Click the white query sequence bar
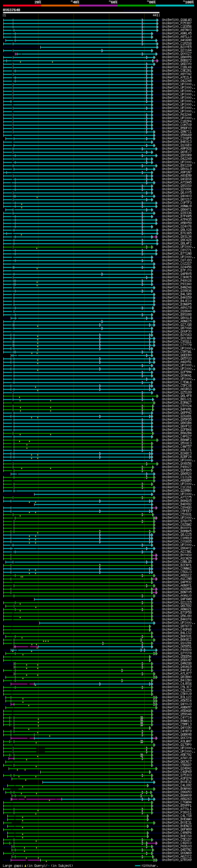 [81, 12]
